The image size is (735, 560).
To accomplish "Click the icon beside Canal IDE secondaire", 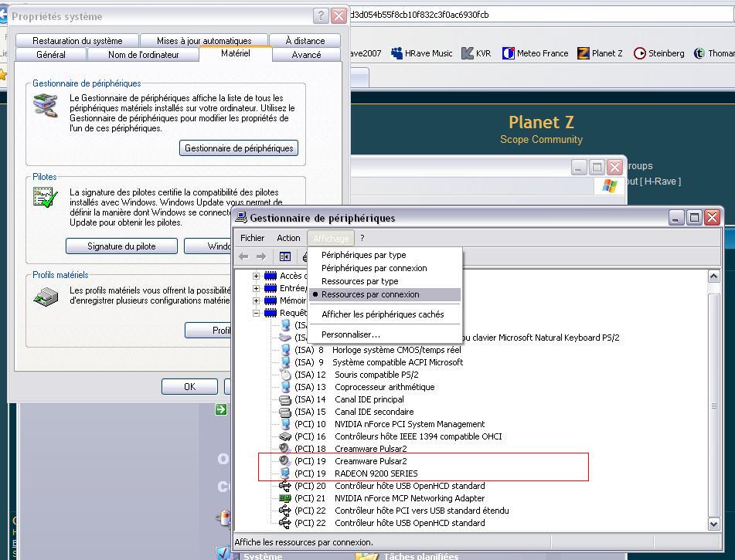I will tap(285, 412).
